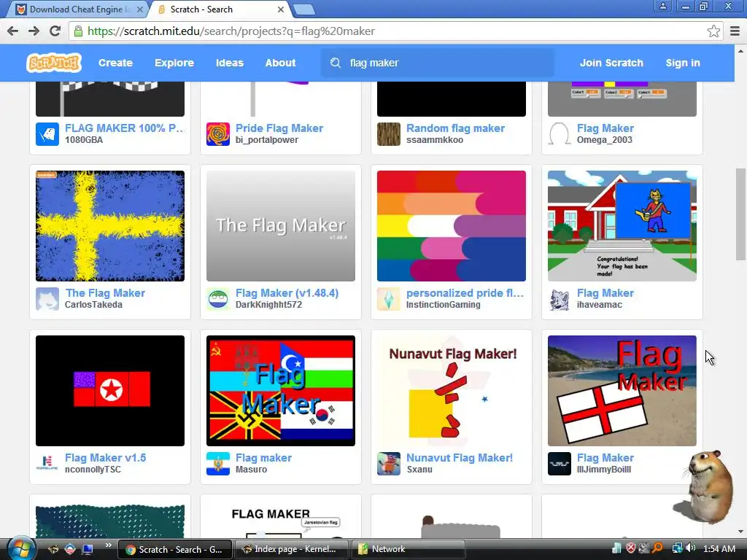Open Random flag maker project title
This screenshot has height=560, width=747.
(455, 128)
